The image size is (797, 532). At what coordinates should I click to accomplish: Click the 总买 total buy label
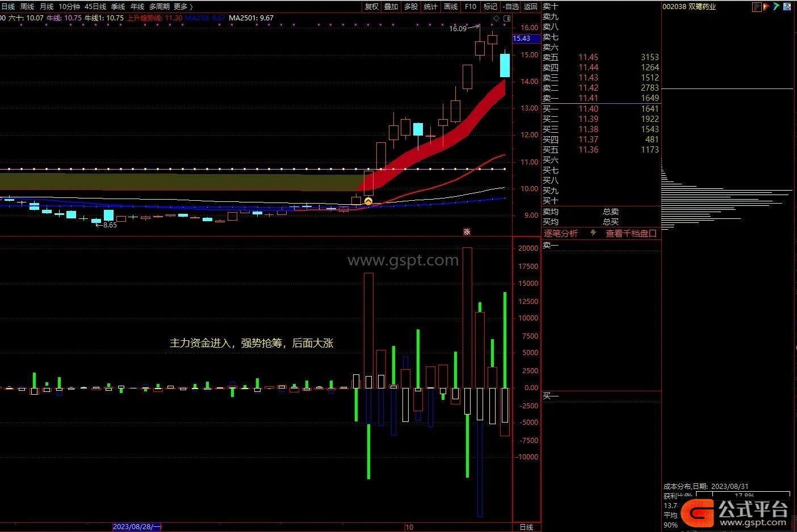611,222
